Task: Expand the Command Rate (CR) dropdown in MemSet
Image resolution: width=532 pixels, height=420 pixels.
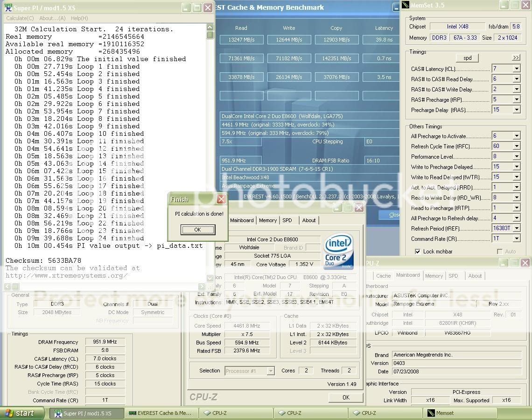Action: (517, 239)
